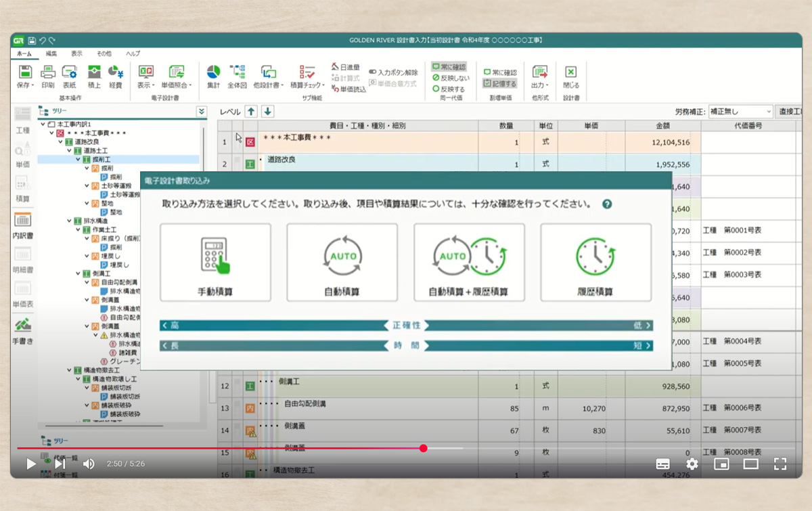Image resolution: width=812 pixels, height=511 pixels.
Task: Click the level up arrow button
Action: (x=251, y=111)
